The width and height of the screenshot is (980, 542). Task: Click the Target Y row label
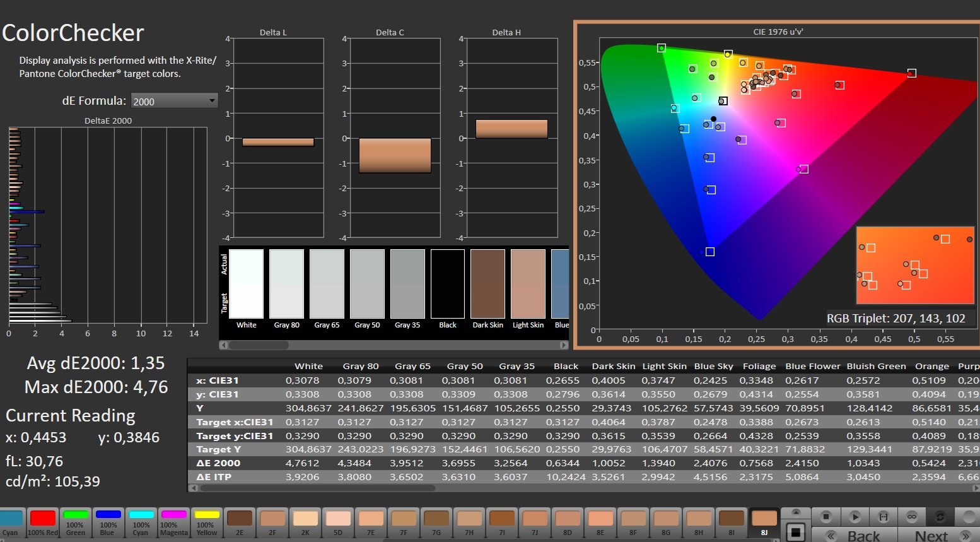pos(218,449)
